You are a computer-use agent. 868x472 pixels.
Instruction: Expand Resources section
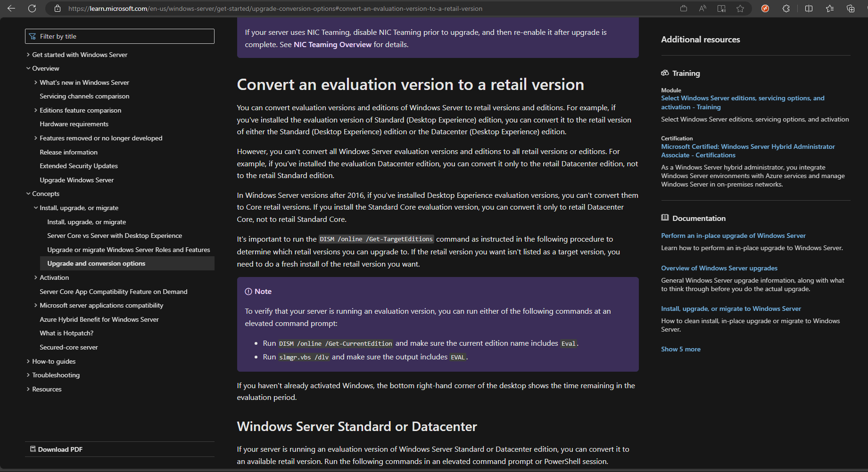coord(28,389)
